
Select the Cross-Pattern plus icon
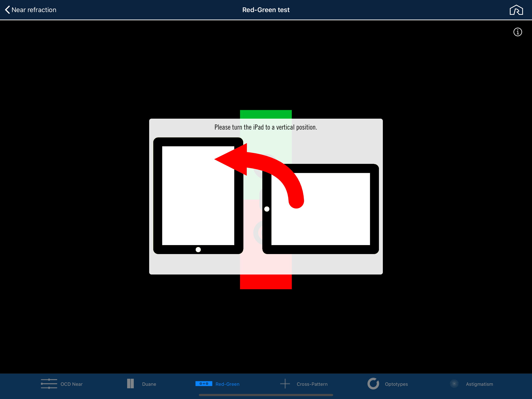(285, 384)
